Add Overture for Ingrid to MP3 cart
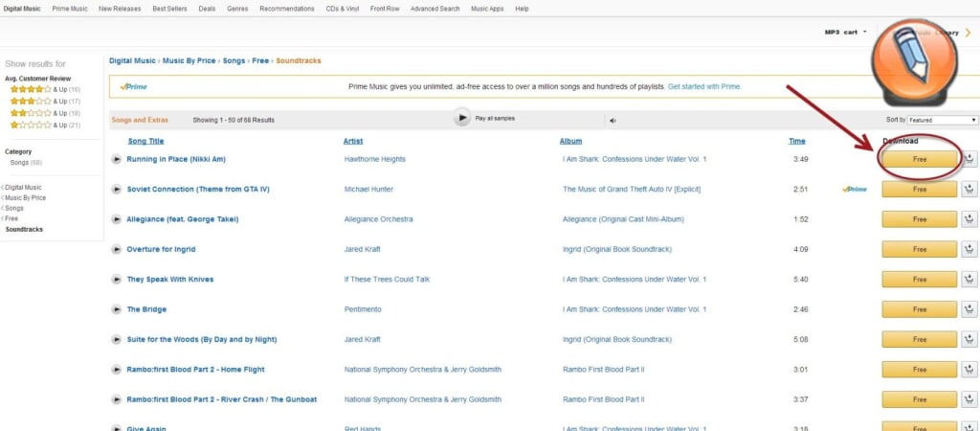 (969, 249)
